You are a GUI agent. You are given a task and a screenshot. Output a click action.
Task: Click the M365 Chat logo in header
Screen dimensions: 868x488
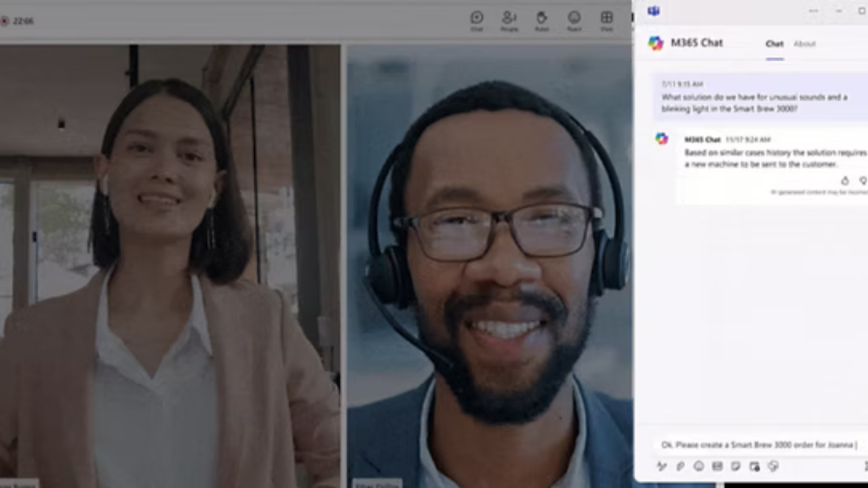(x=656, y=43)
